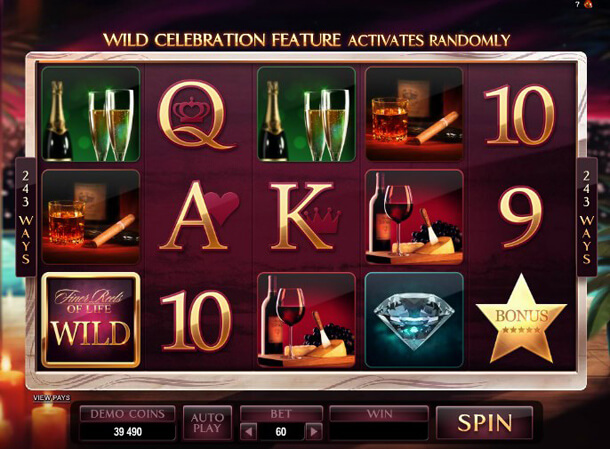Viewport: 610px width, 449px height.
Task: Decrease the bet with the left arrow
Action: point(249,431)
